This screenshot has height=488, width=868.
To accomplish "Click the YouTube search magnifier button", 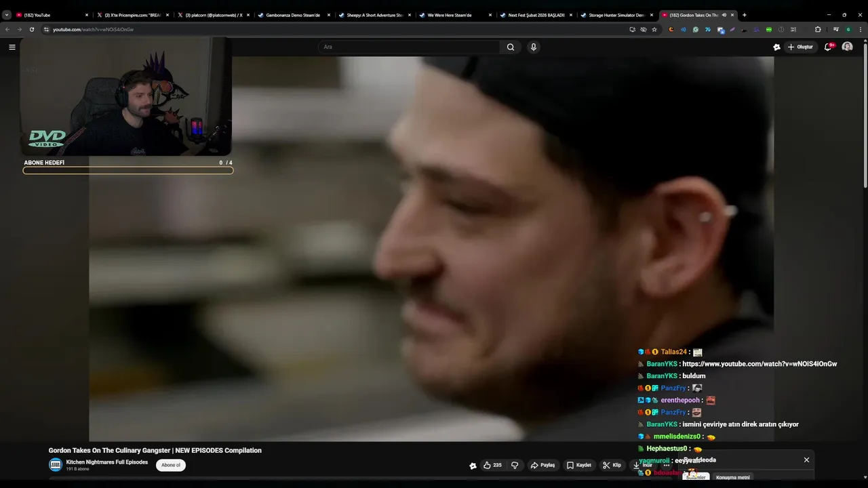I will pos(511,47).
